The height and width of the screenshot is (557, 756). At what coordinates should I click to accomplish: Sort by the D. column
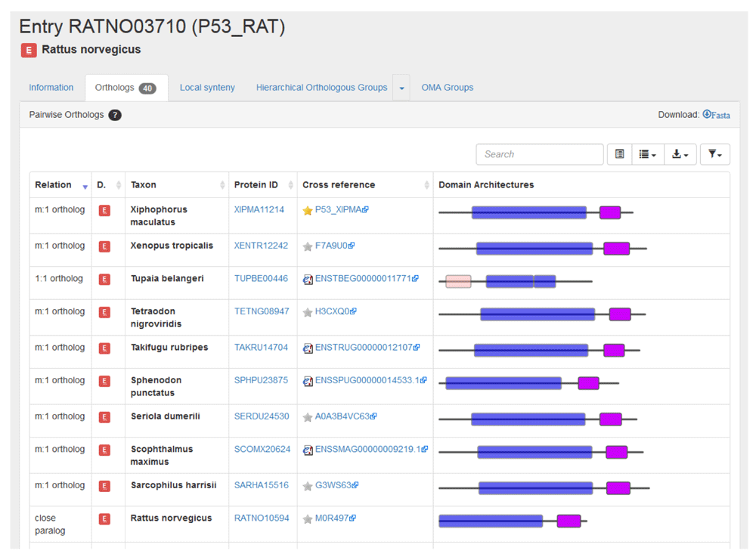pyautogui.click(x=108, y=185)
